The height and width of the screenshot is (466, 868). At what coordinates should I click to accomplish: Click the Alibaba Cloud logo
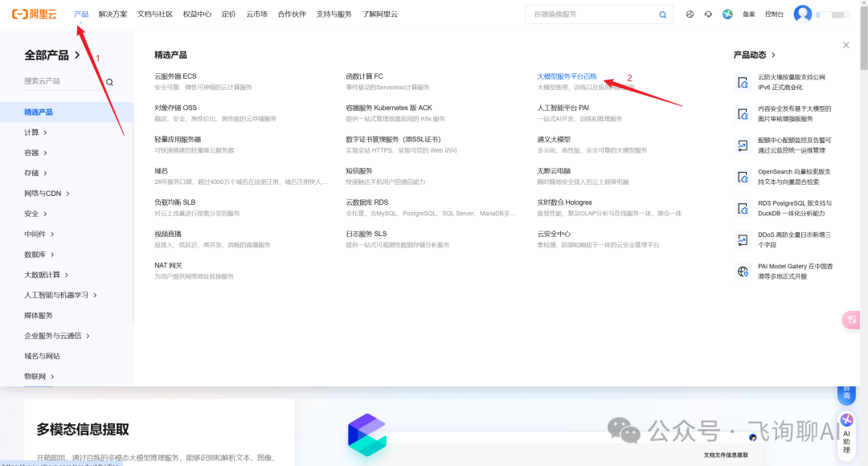point(35,14)
